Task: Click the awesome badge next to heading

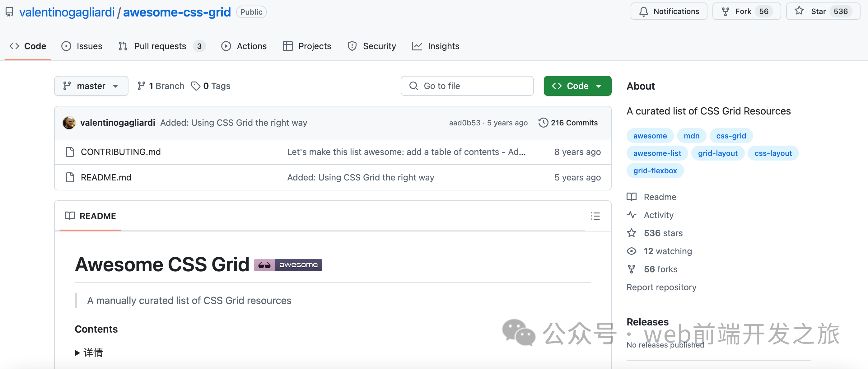Action: pyautogui.click(x=288, y=265)
